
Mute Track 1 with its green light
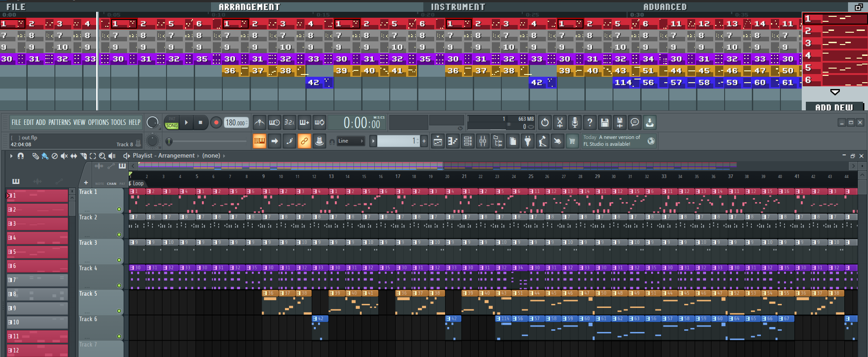[119, 209]
